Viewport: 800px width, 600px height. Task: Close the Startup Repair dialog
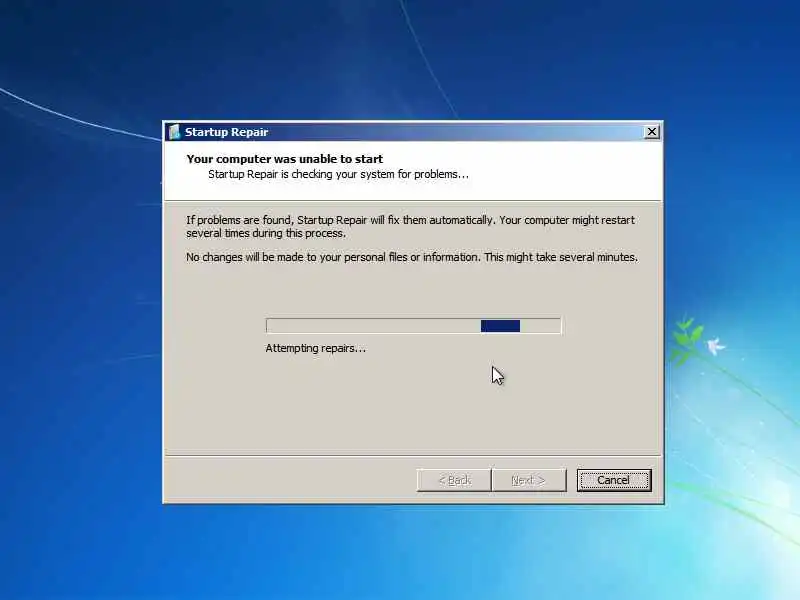[652, 132]
